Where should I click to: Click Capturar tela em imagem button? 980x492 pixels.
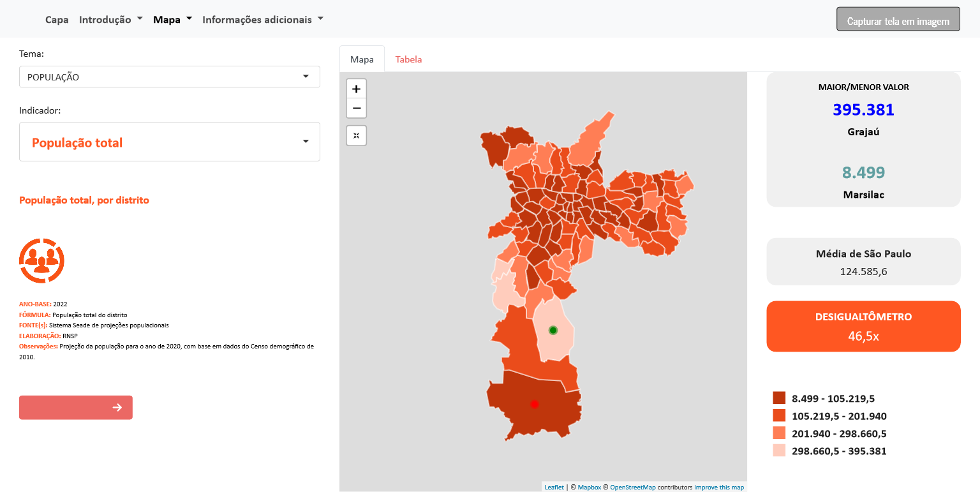pos(898,21)
